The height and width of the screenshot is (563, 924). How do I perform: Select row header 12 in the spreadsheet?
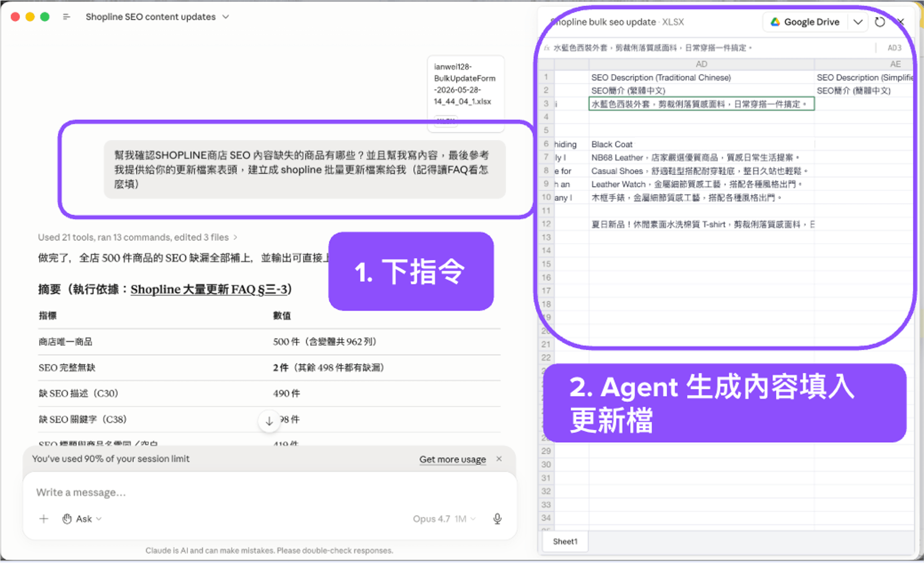pos(546,224)
